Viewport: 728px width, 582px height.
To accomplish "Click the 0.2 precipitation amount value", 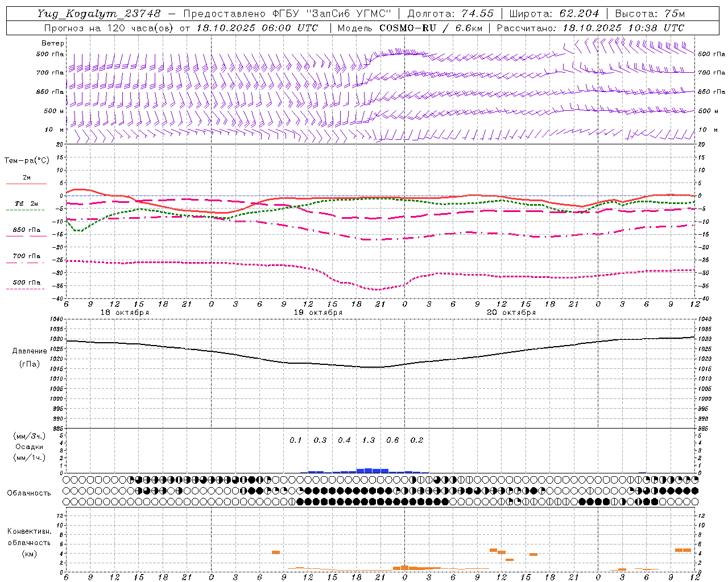I will (417, 440).
